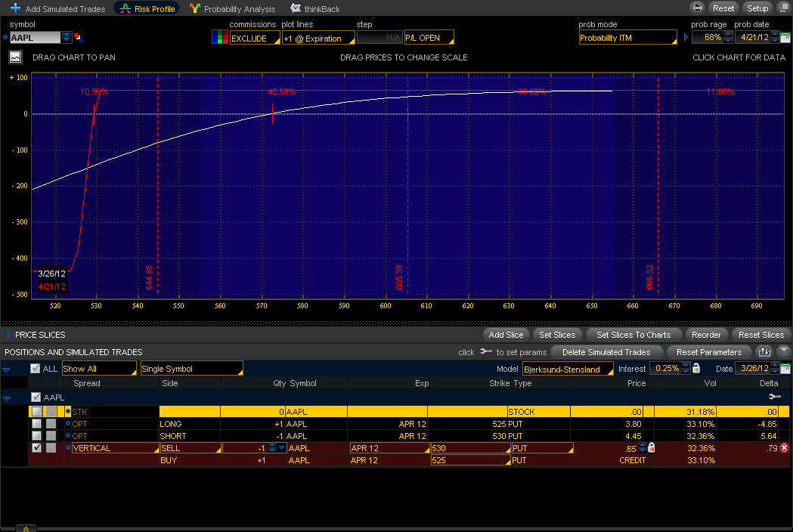This screenshot has height=532, width=793.
Task: Toggle the ALL checkbox
Action: pos(35,368)
